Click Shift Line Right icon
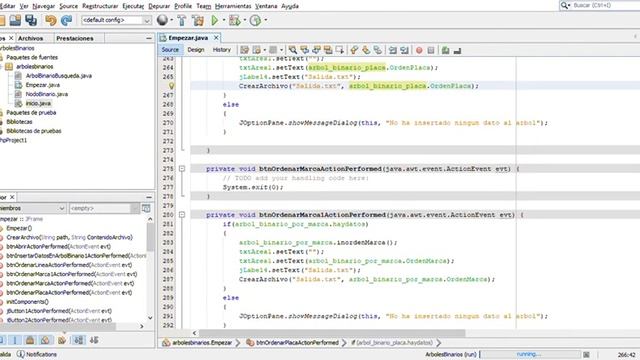640x360 pixels. click(404, 50)
